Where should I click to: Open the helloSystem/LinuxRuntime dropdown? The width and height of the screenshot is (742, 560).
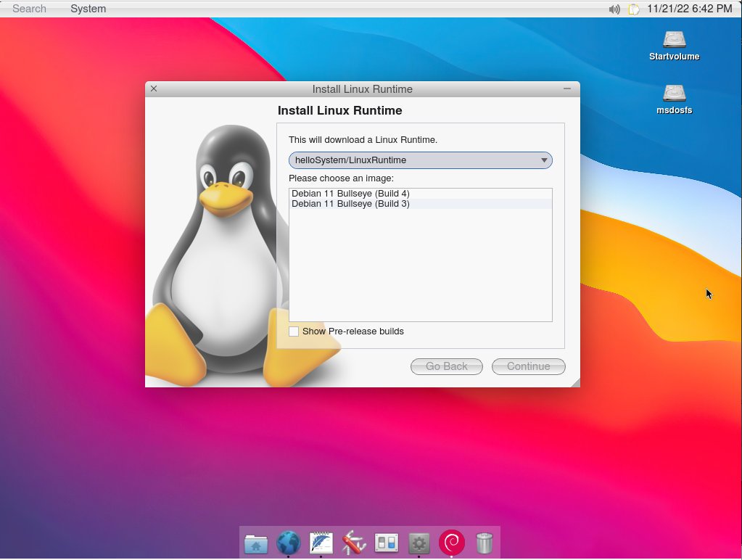pyautogui.click(x=420, y=160)
